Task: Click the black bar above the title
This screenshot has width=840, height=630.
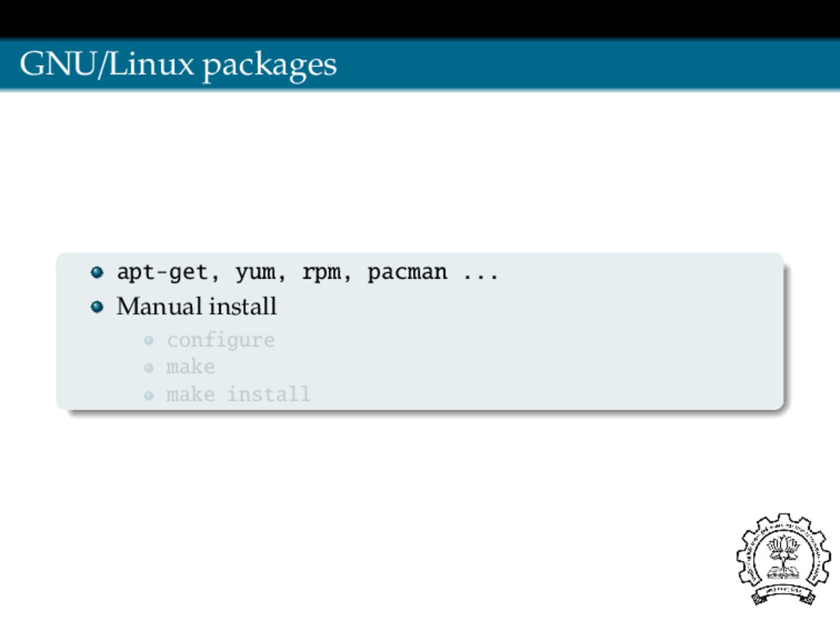Action: [420, 19]
